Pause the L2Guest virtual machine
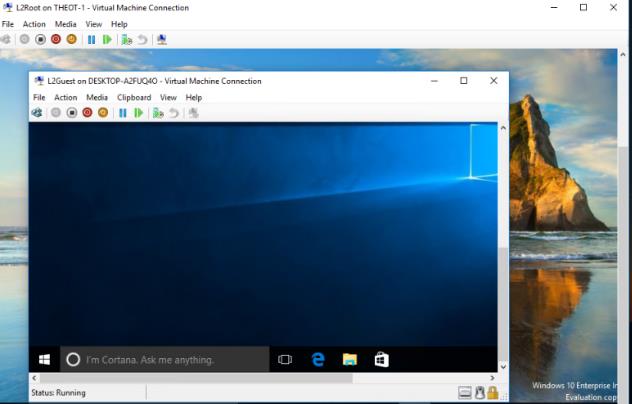 point(123,113)
